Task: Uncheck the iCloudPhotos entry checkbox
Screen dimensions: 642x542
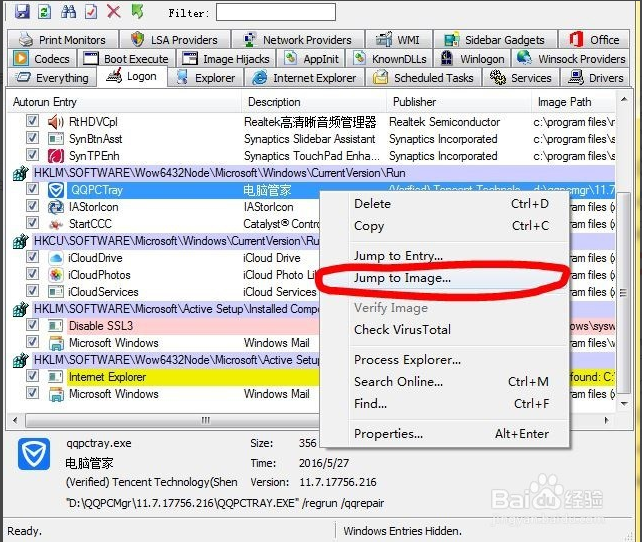Action: [x=32, y=274]
